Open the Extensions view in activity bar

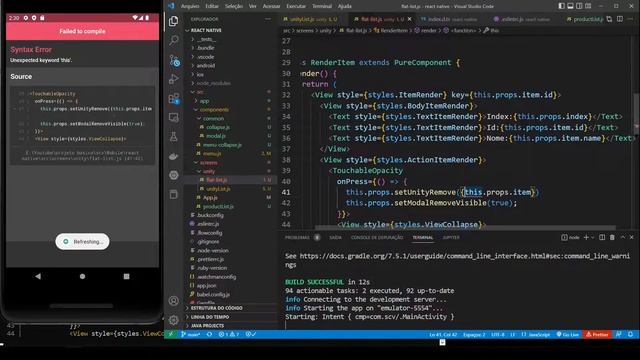[x=173, y=98]
